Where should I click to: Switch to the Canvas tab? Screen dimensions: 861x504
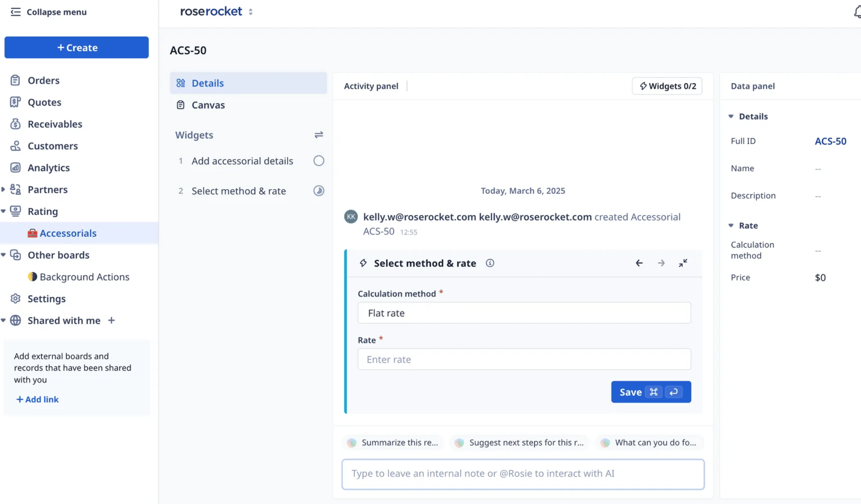tap(248, 105)
